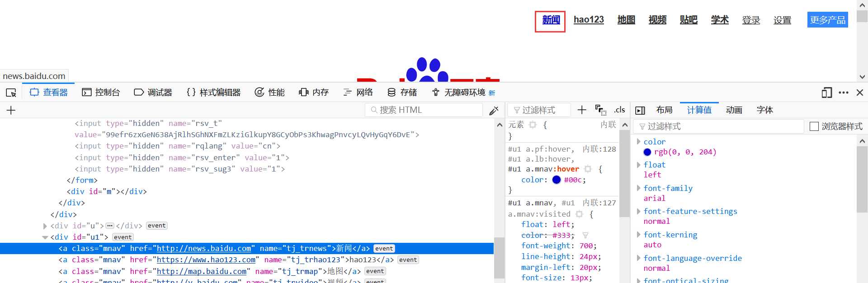Image resolution: width=868 pixels, height=283 pixels.
Task: Switch to the 控制台 console tab
Action: pos(101,93)
